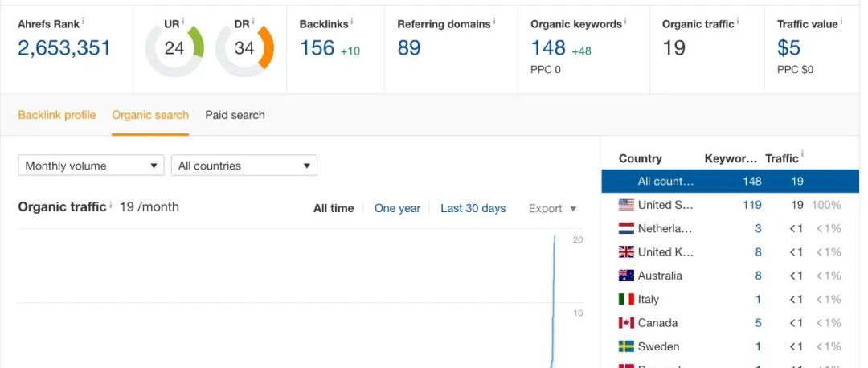Click the Italy flag icon
Viewport: 868px width, 368px height.
[626, 300]
